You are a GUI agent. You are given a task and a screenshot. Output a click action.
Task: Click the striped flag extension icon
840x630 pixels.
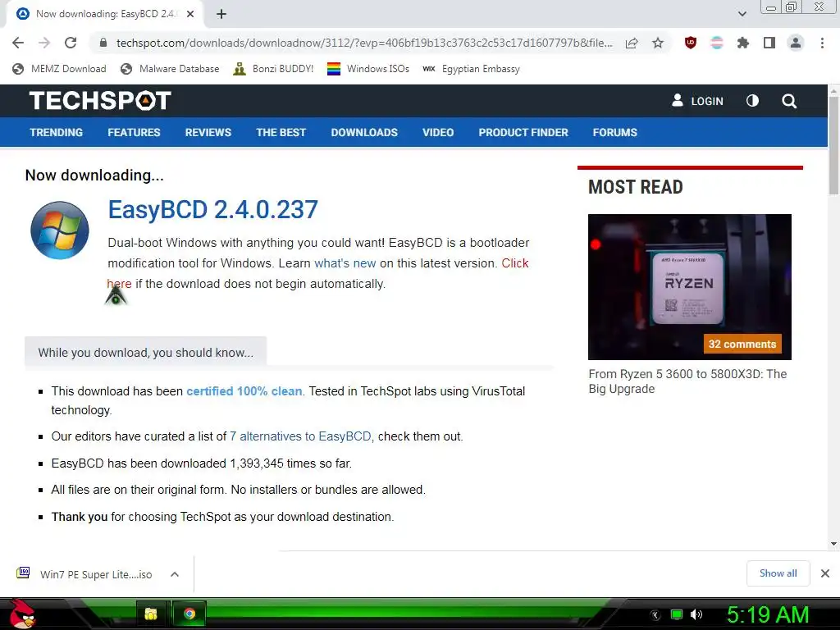[x=717, y=43]
